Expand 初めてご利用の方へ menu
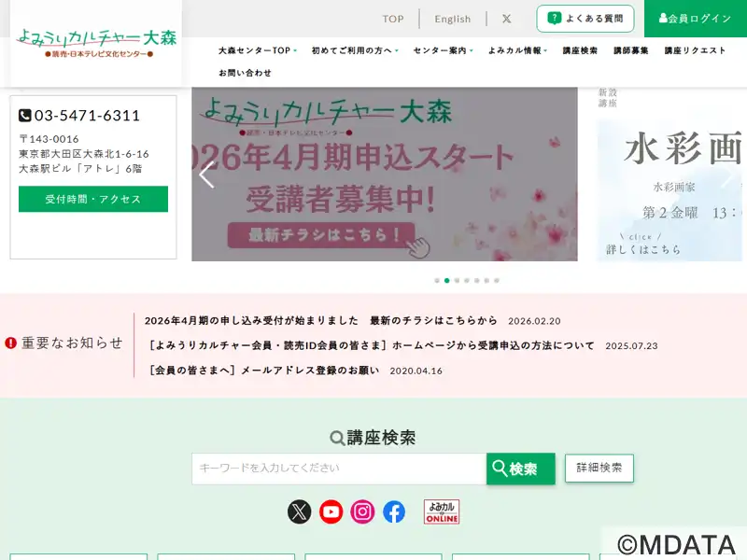 [x=355, y=50]
